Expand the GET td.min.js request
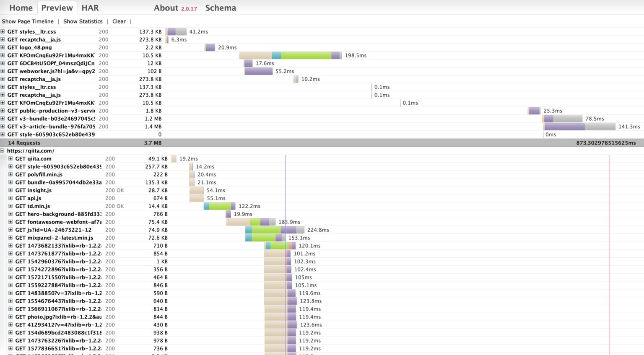The width and height of the screenshot is (644, 355). pos(10,206)
